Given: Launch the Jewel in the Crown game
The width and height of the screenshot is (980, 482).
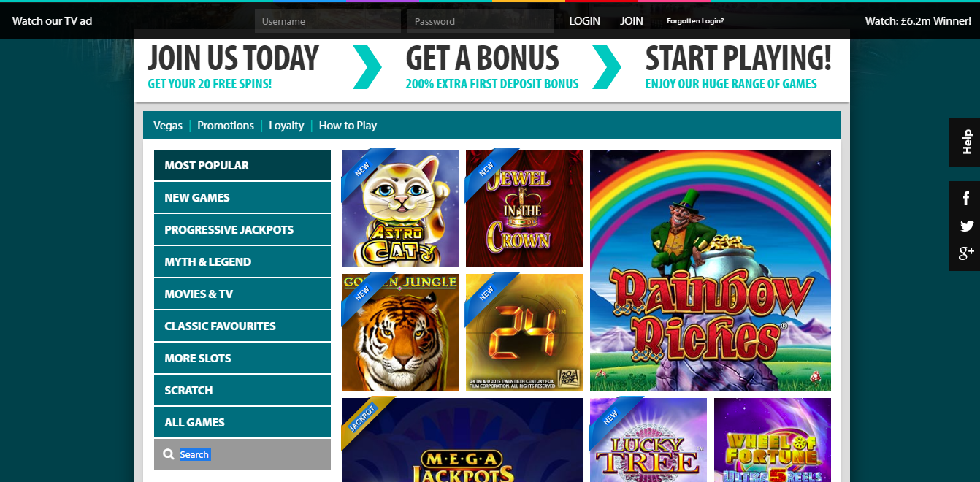Looking at the screenshot, I should point(524,208).
